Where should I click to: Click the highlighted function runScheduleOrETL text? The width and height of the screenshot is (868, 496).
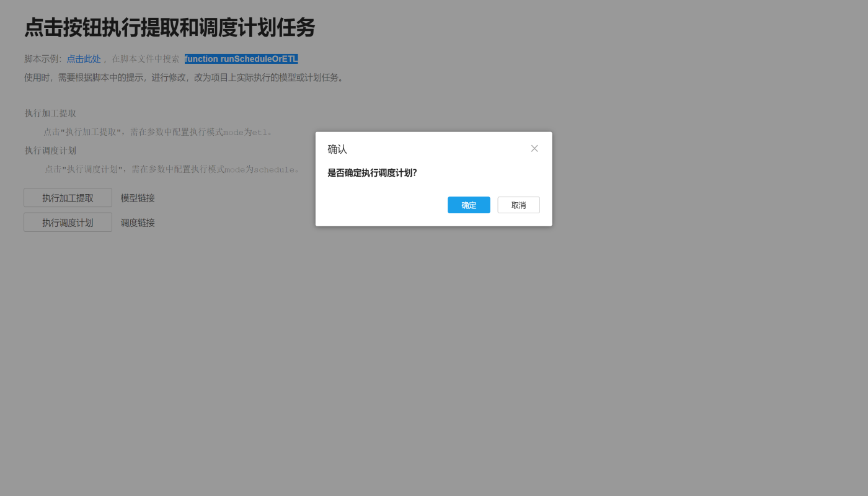241,59
